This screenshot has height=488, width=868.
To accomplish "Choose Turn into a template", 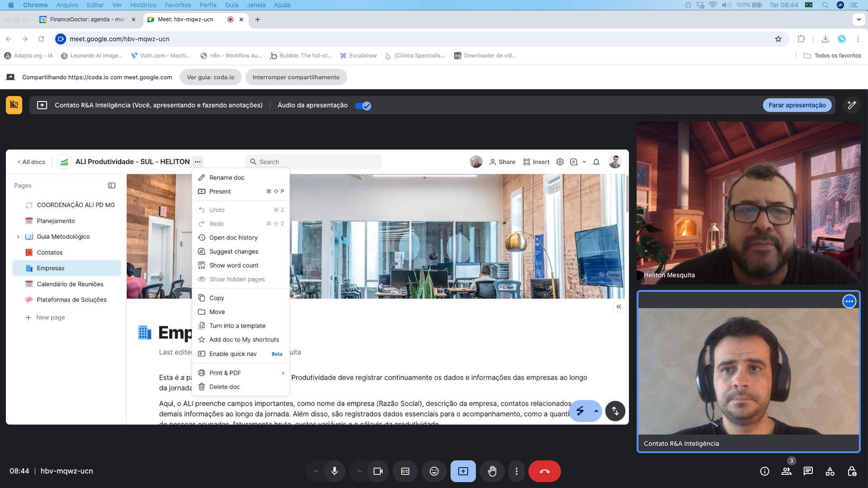I will (x=241, y=326).
